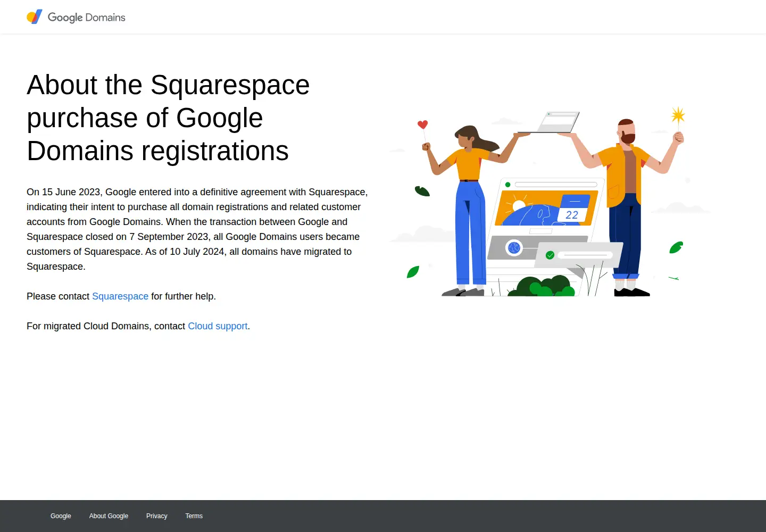This screenshot has width=766, height=532.
Task: Click the paragraph beginning 'On 15 June 2023'
Action: coord(197,229)
